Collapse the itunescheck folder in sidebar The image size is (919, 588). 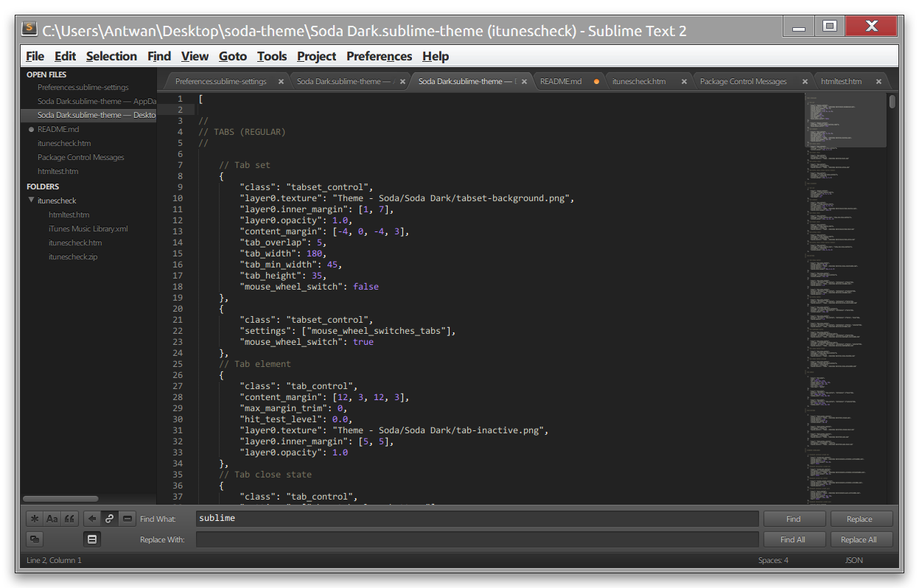coord(31,200)
